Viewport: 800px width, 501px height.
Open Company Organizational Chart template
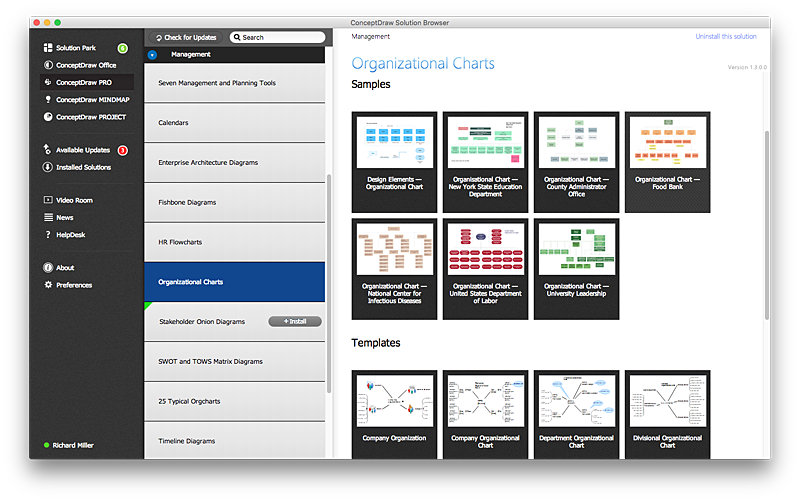485,414
